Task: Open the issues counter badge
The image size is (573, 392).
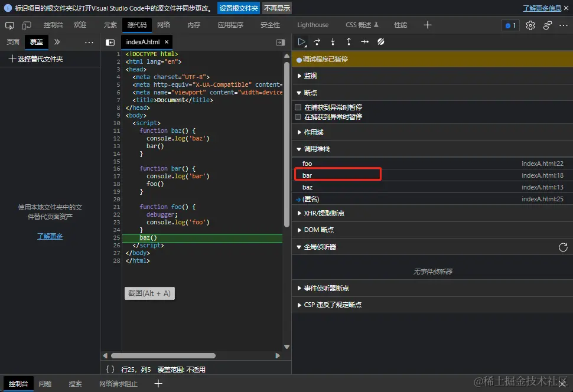Action: [x=510, y=25]
